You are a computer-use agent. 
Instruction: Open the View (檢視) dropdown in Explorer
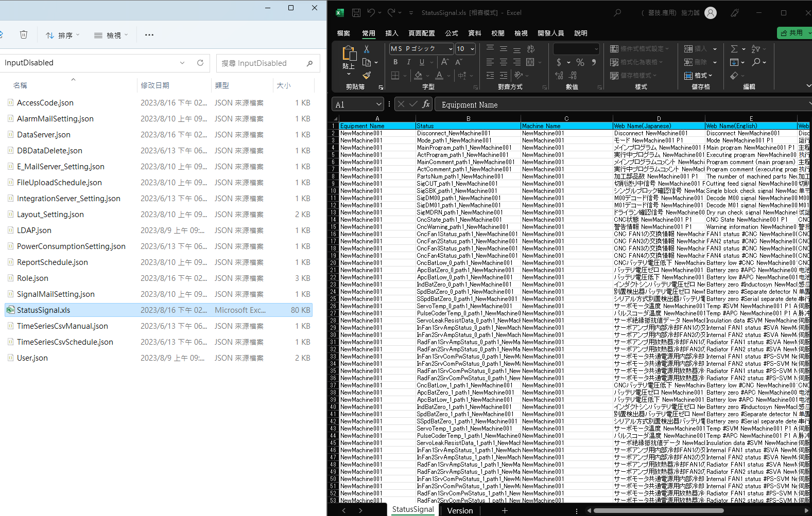[111, 35]
